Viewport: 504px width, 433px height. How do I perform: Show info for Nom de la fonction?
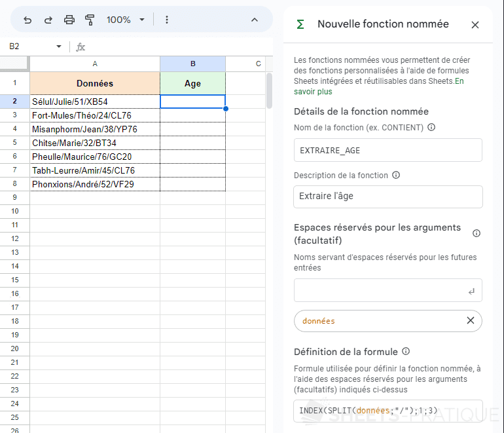coord(431,127)
